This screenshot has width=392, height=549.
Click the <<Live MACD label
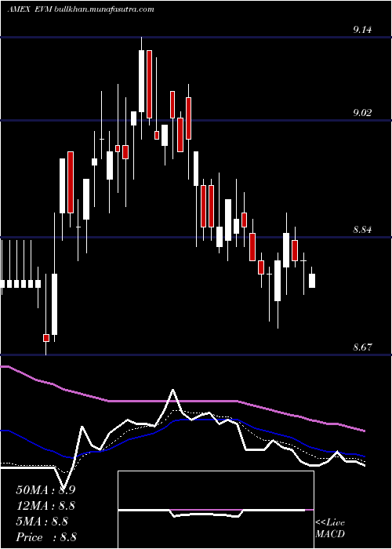(330, 529)
